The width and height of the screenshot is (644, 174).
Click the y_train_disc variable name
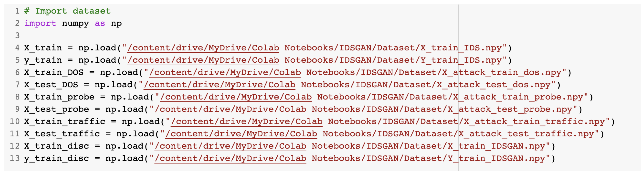tap(57, 158)
